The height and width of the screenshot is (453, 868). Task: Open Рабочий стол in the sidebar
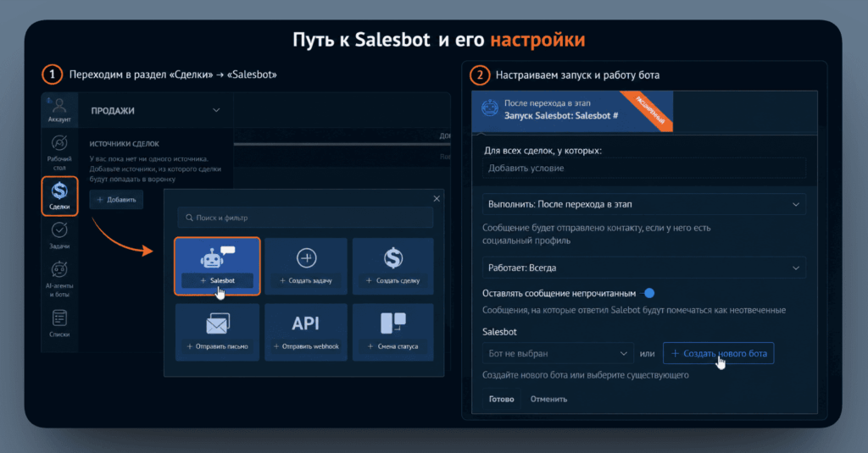click(x=59, y=152)
